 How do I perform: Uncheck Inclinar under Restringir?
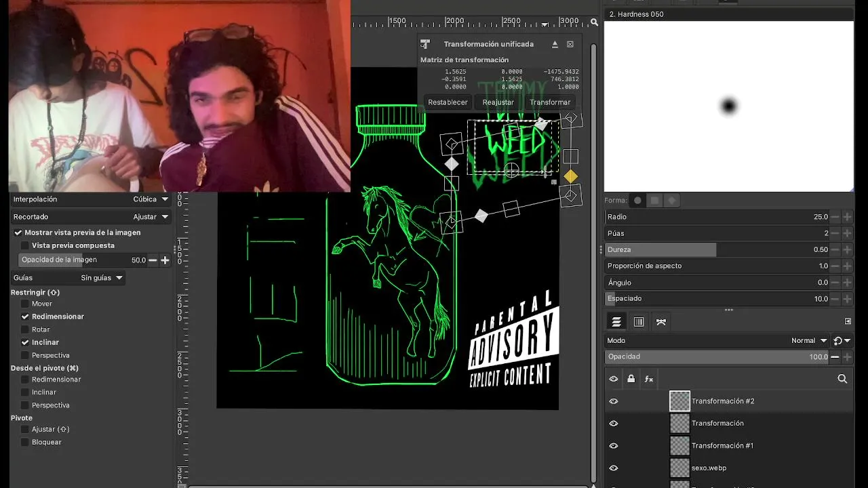pyautogui.click(x=25, y=342)
